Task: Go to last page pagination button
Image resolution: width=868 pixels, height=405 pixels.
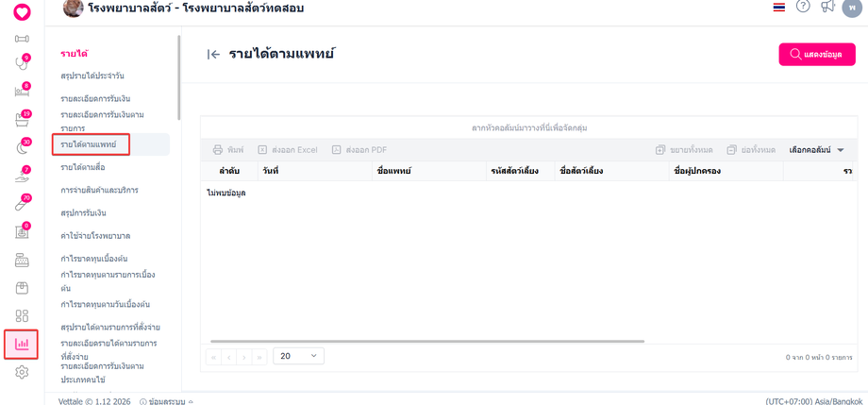Action: click(x=259, y=357)
